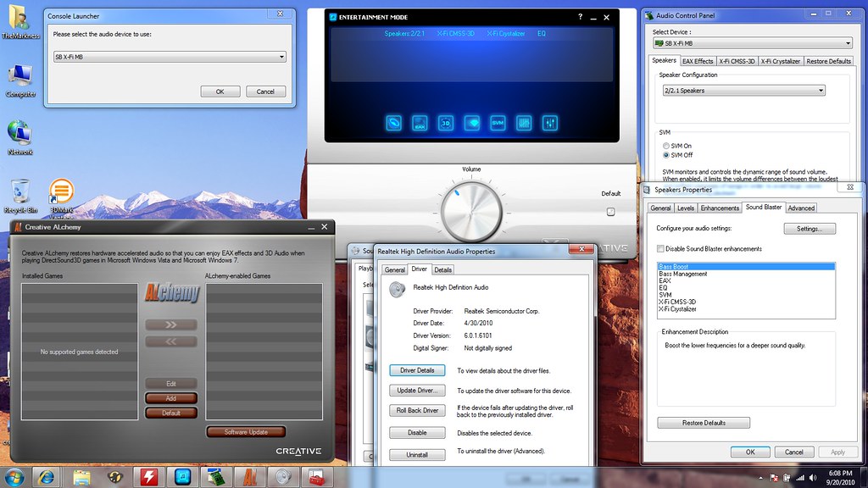The width and height of the screenshot is (868, 488).
Task: Select the SVM Off radio button
Action: coord(666,156)
